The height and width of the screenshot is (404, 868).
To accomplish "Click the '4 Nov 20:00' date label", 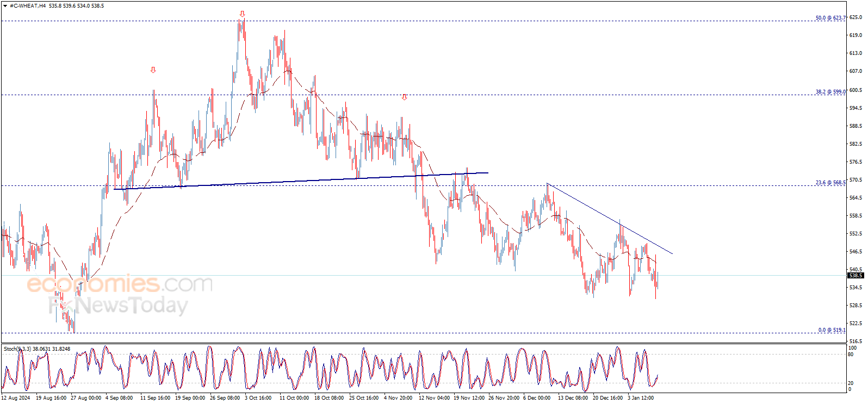I will (398, 398).
